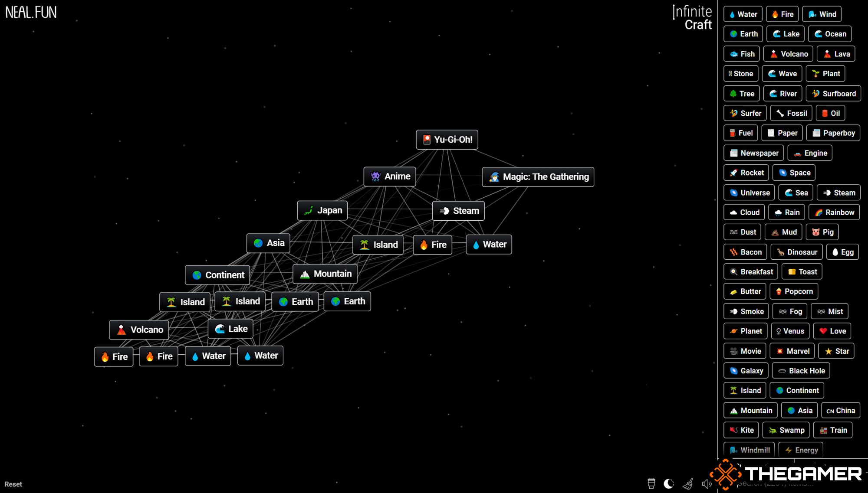The width and height of the screenshot is (868, 493).
Task: Select the Yu-Gi-Oh! element on canvas
Action: point(447,140)
